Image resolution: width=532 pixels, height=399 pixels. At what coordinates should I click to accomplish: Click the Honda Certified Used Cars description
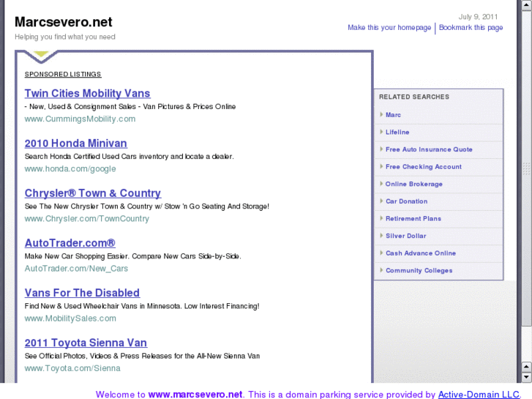129,157
